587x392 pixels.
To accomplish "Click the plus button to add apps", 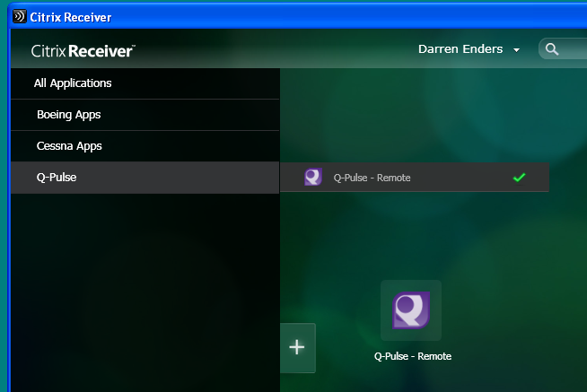I will click(x=298, y=348).
